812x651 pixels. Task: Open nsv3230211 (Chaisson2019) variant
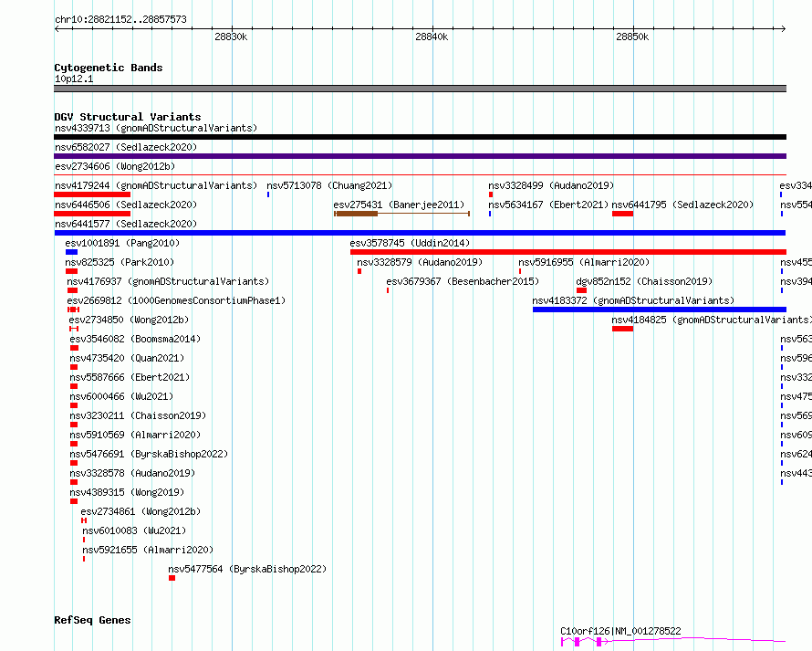(x=138, y=415)
